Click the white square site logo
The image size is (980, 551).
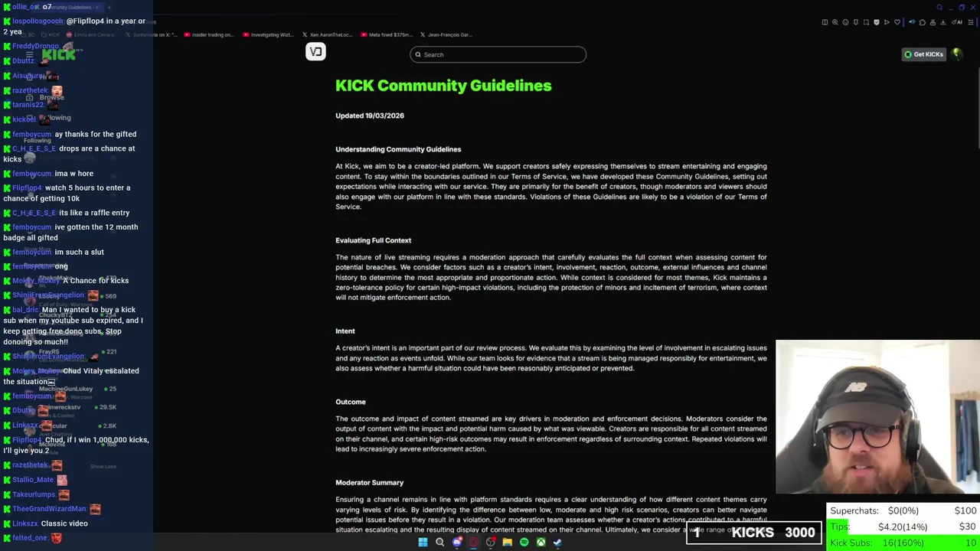click(x=315, y=51)
